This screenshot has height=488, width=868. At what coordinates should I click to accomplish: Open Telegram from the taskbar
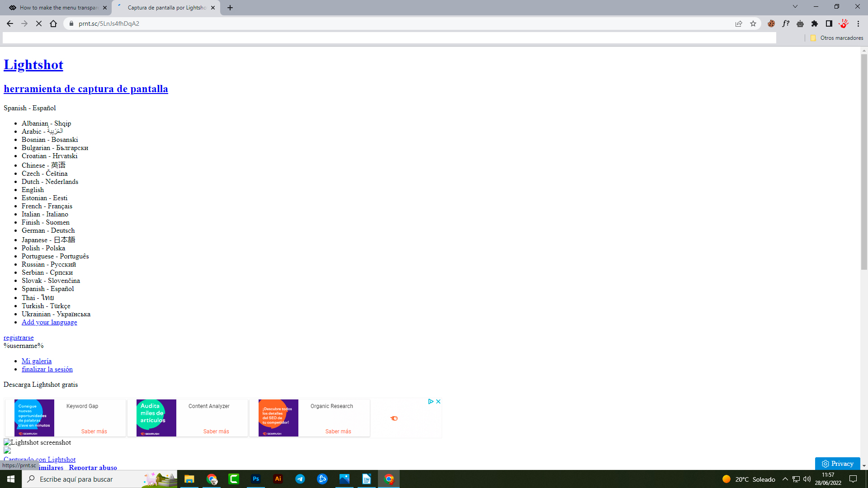click(x=300, y=479)
